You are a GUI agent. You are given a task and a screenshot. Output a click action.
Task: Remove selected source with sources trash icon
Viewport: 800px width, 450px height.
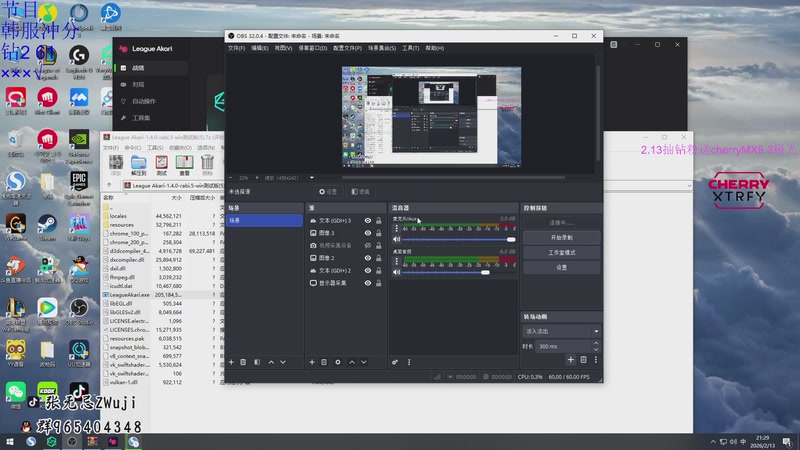click(x=324, y=362)
